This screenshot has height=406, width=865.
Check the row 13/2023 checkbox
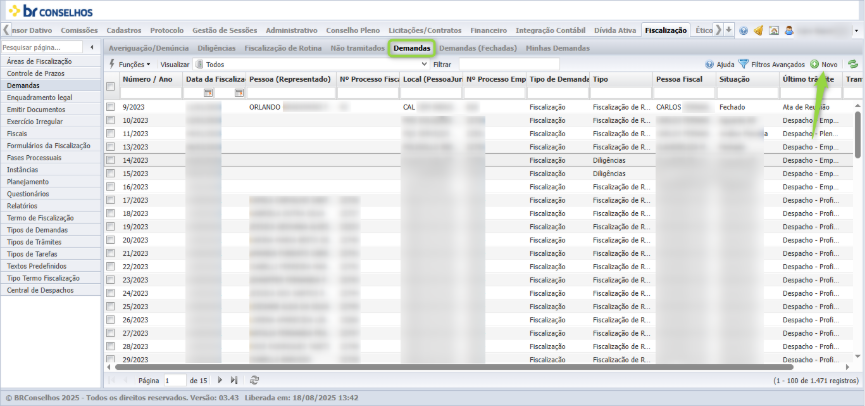tap(111, 146)
